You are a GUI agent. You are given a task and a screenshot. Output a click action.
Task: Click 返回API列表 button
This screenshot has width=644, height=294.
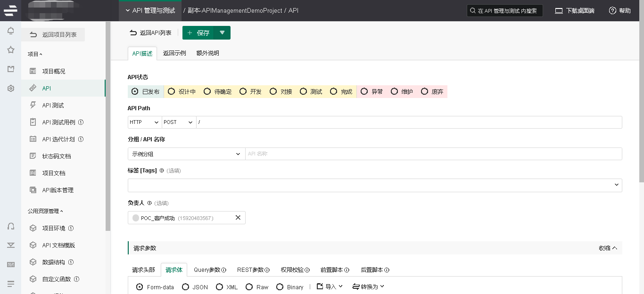pos(150,33)
